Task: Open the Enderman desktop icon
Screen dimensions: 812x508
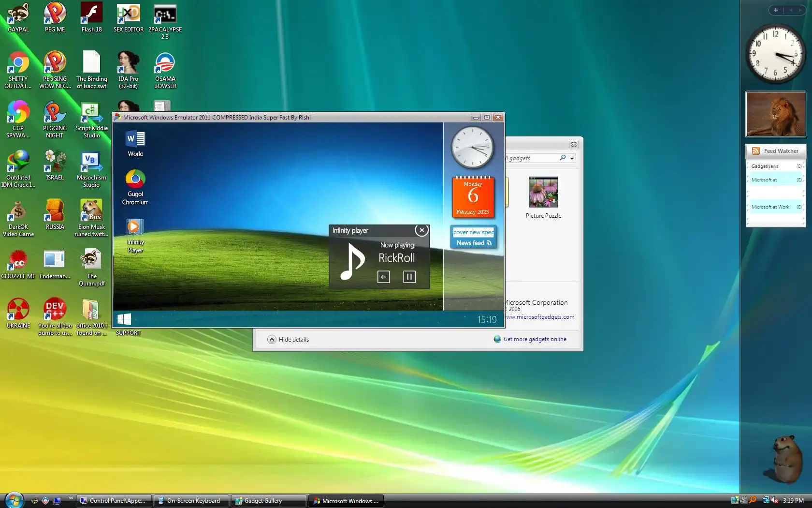Action: click(55, 264)
